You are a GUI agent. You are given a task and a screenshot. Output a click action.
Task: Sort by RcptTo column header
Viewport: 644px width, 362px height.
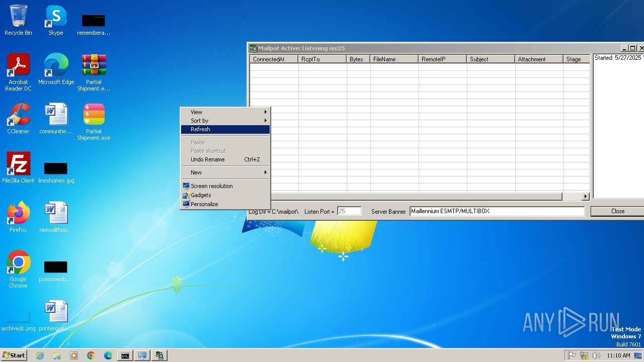[x=323, y=59]
